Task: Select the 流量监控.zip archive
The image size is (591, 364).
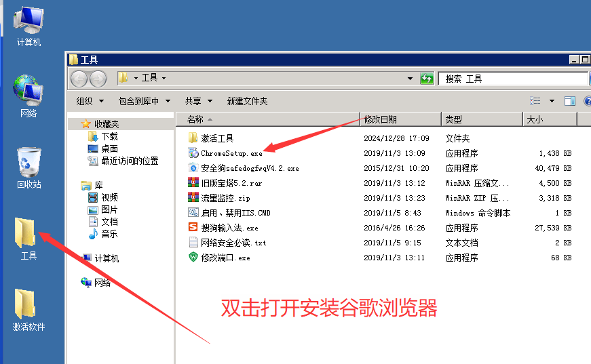Action: [x=225, y=198]
